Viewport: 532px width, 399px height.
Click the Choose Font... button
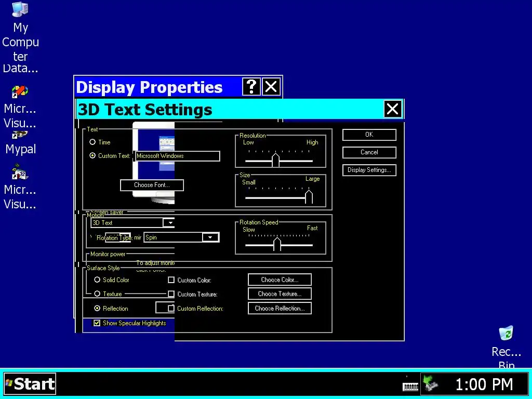pyautogui.click(x=152, y=185)
